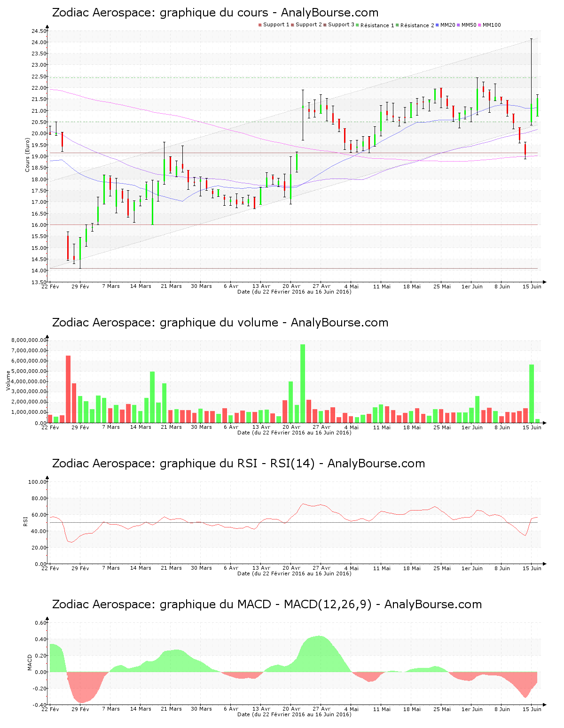
Task: Click the Support 1 legend color square
Action: pos(260,25)
